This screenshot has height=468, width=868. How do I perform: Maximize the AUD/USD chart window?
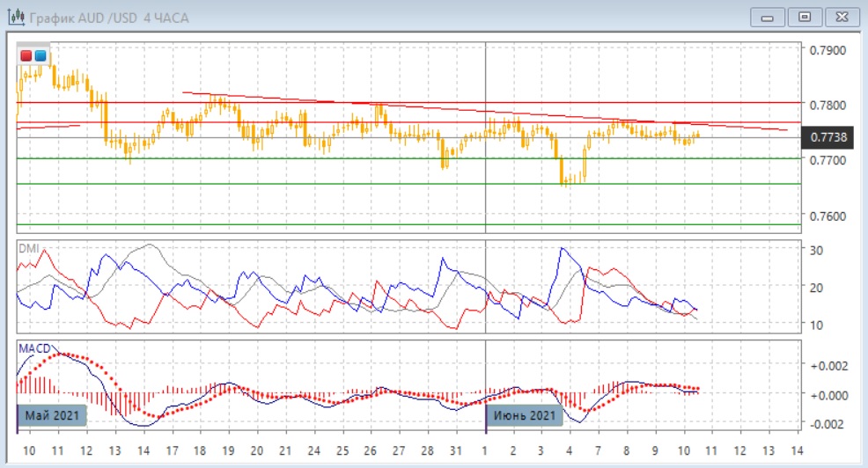click(x=804, y=17)
